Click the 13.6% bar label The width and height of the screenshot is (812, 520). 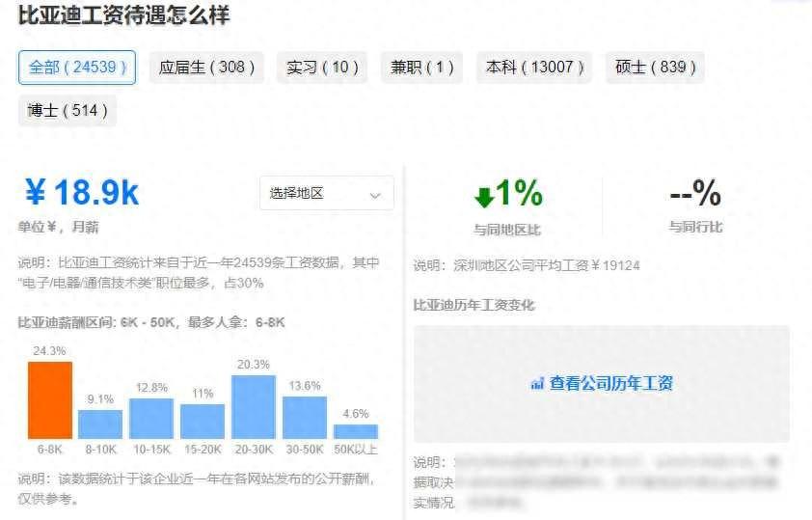pos(305,386)
